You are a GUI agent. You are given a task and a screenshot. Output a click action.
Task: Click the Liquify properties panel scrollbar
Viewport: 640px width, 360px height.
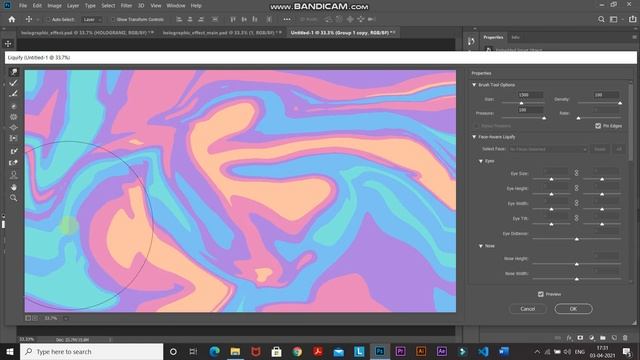click(x=631, y=122)
